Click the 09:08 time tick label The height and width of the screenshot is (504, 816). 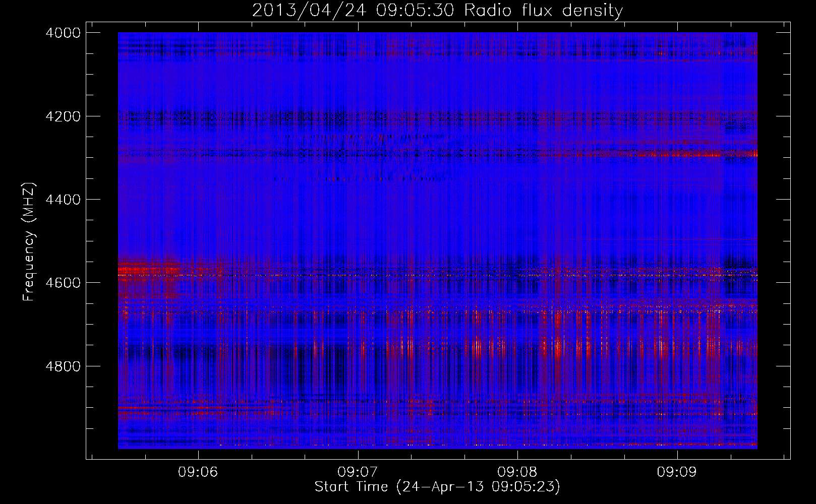click(x=517, y=472)
